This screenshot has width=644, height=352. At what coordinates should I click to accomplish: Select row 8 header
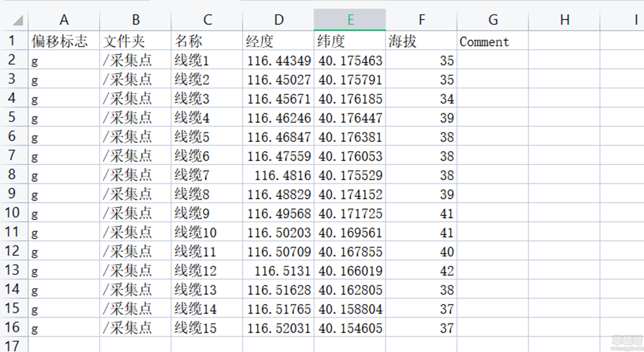click(14, 174)
